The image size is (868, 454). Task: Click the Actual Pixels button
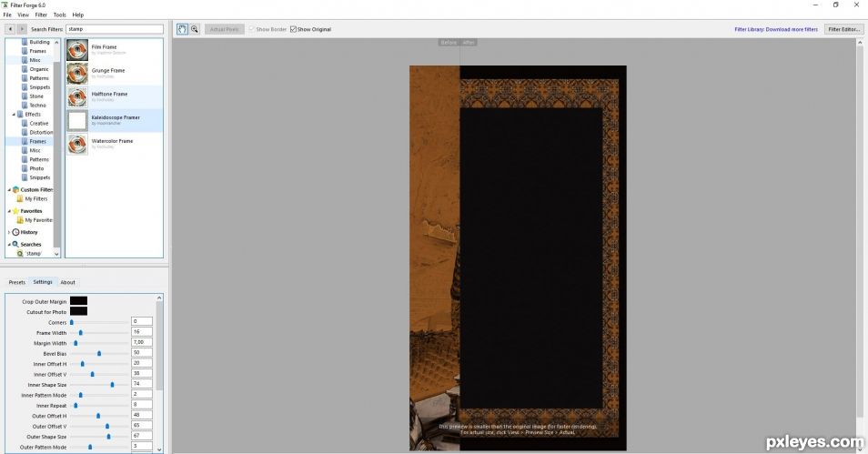(x=224, y=29)
